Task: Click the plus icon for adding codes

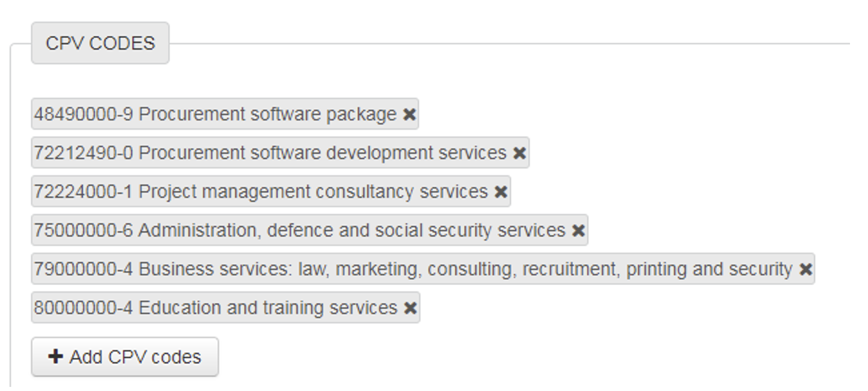Action: tap(56, 357)
